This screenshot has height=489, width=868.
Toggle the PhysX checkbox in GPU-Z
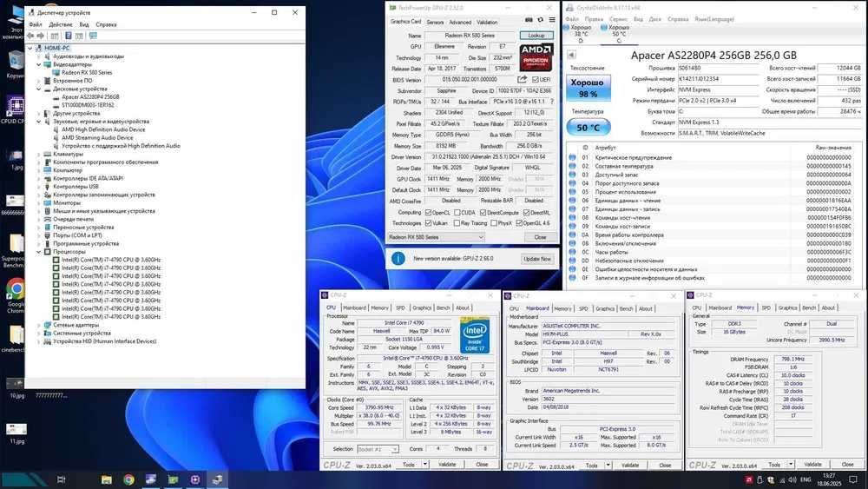point(494,223)
